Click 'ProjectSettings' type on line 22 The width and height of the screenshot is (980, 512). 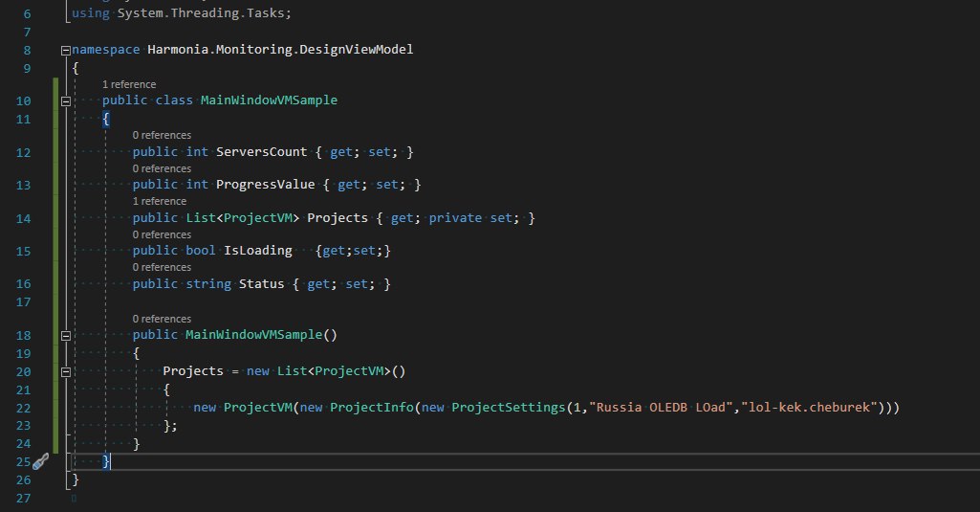[x=508, y=408]
